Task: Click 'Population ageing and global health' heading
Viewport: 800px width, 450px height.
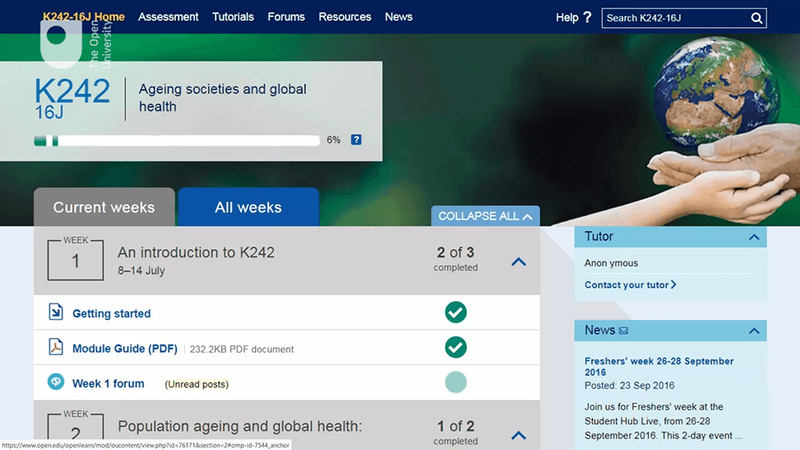Action: tap(240, 426)
